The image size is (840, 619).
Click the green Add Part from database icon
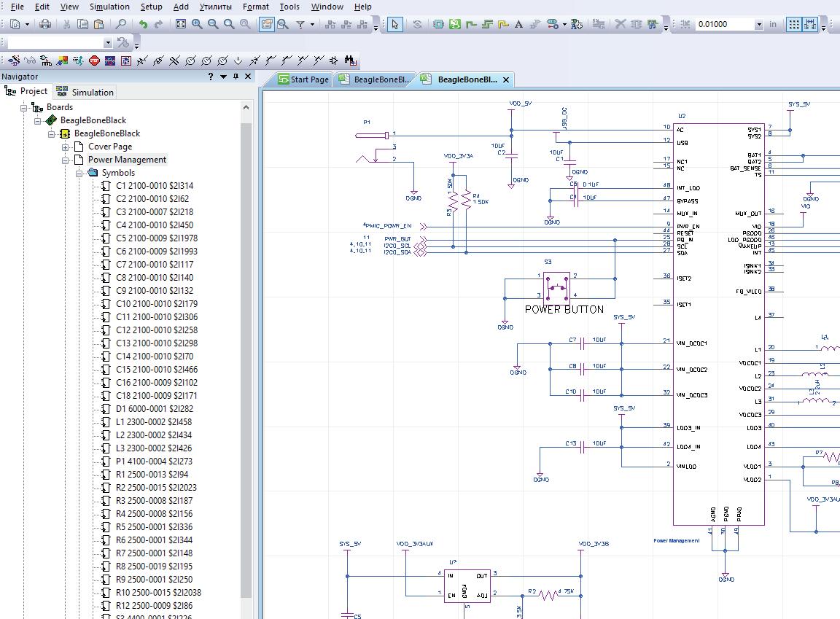click(455, 24)
